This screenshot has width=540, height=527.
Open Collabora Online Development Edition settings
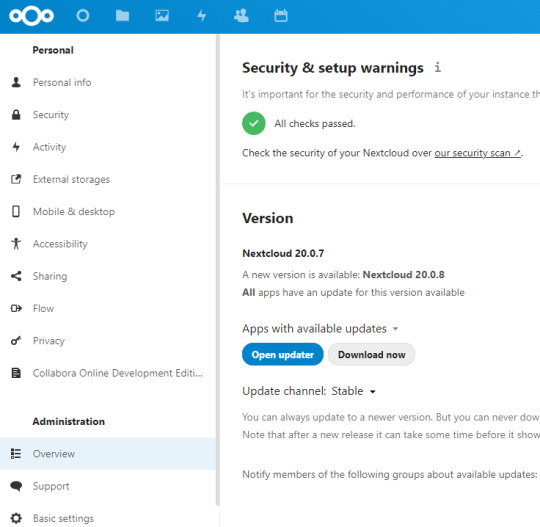pyautogui.click(x=108, y=373)
